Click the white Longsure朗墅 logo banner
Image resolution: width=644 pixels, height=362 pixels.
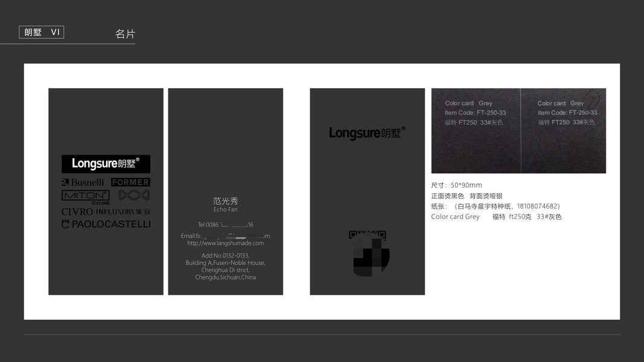[106, 164]
